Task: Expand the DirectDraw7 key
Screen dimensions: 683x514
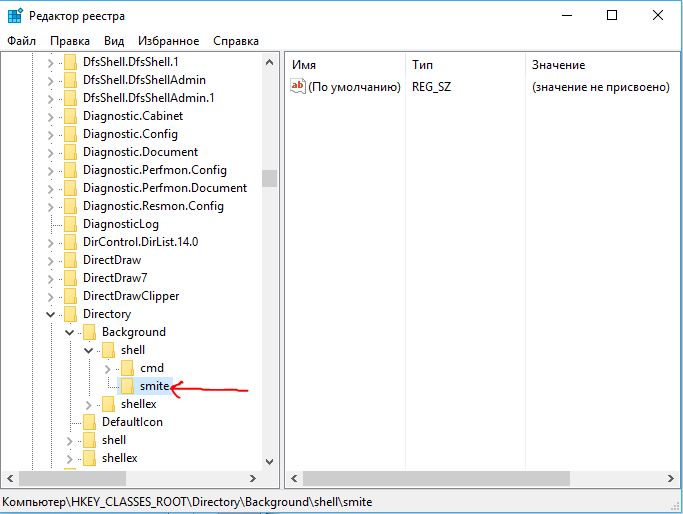Action: [x=51, y=279]
